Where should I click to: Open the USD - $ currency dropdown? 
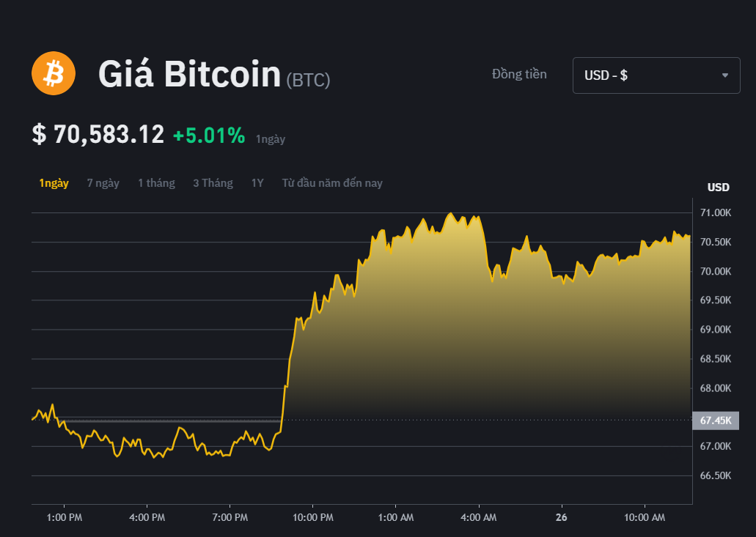[656, 75]
